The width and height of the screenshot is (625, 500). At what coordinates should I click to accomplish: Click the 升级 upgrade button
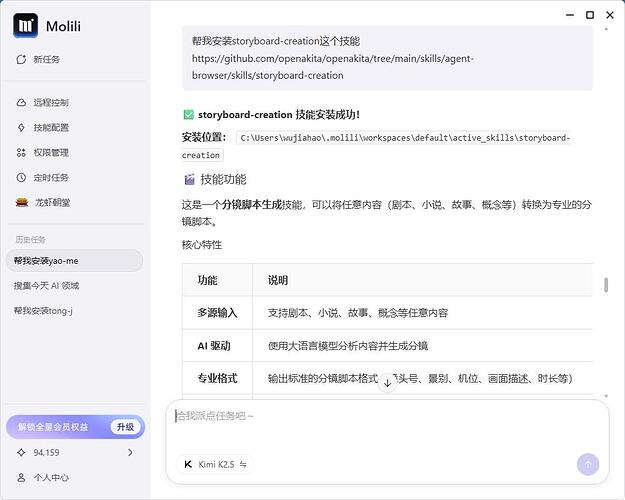(x=125, y=427)
